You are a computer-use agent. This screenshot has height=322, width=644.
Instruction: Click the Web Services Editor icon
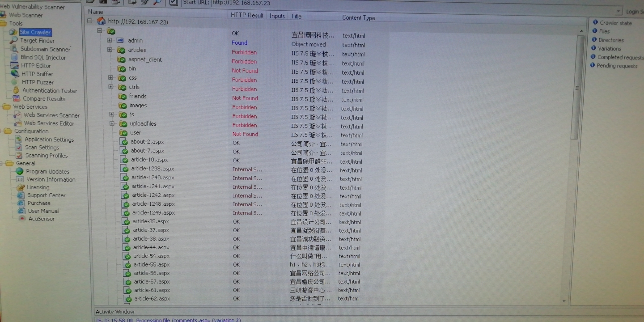(17, 123)
